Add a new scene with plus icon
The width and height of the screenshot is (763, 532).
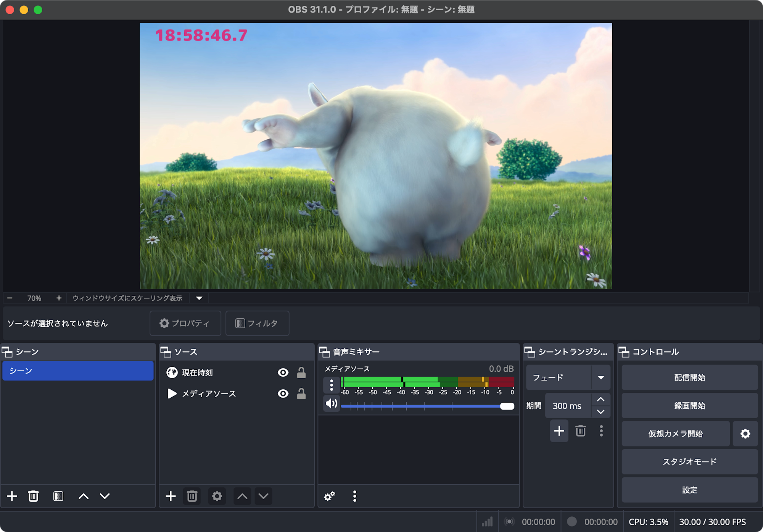pyautogui.click(x=12, y=496)
